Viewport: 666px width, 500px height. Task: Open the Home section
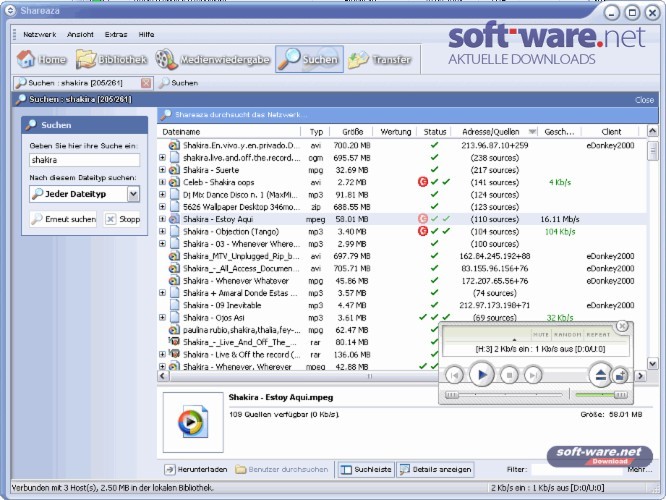(42, 59)
